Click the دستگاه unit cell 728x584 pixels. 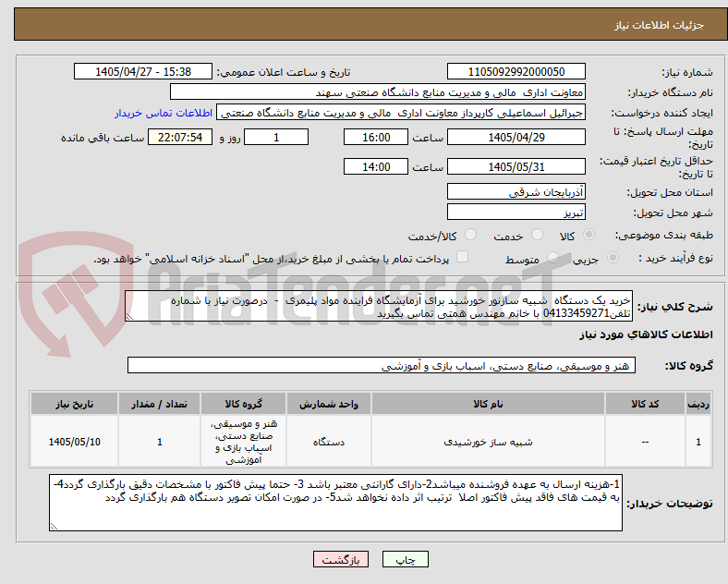tap(329, 442)
